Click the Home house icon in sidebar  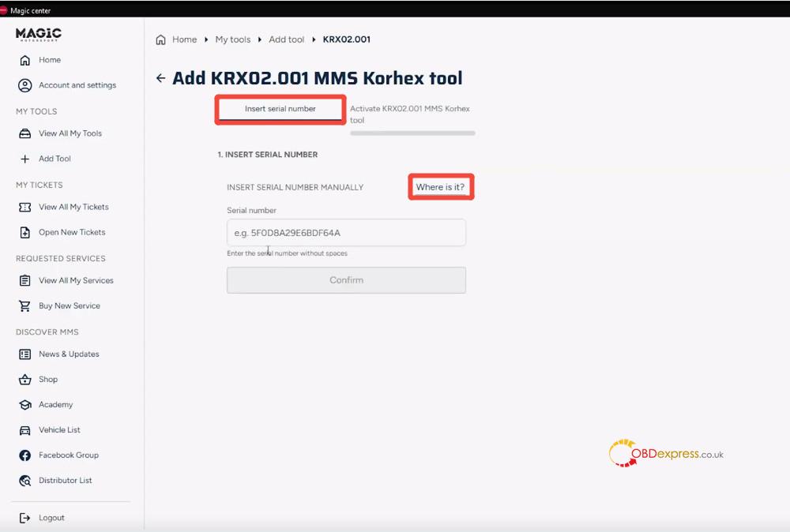tap(24, 61)
